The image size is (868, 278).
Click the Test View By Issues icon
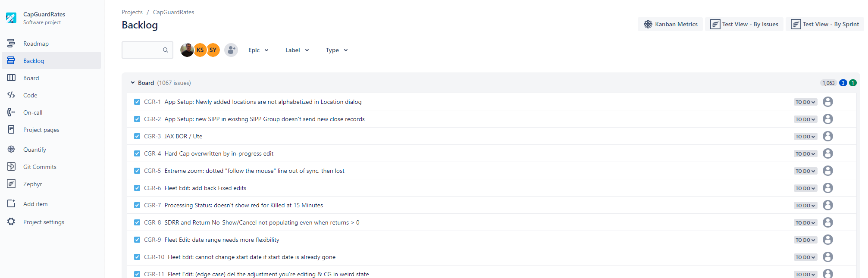pos(715,24)
